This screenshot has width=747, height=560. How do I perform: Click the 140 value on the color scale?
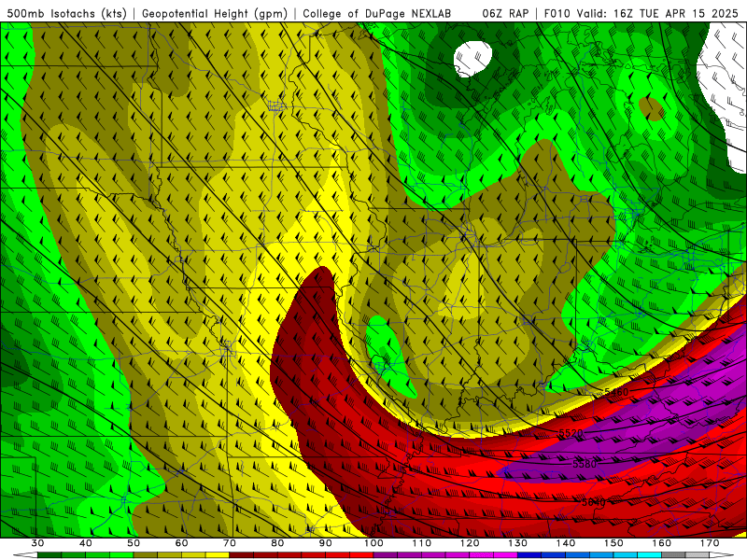566,543
